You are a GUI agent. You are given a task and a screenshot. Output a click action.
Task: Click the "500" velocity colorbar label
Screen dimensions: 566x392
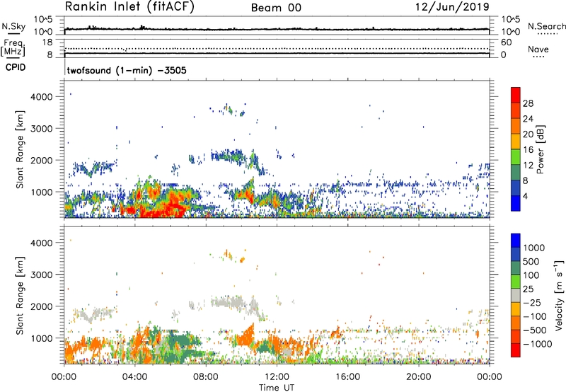[x=531, y=261]
